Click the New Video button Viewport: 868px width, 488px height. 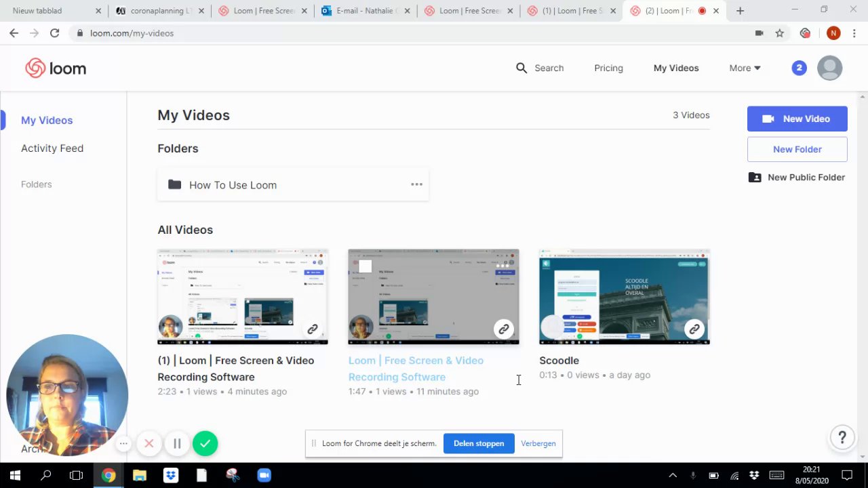pyautogui.click(x=797, y=119)
